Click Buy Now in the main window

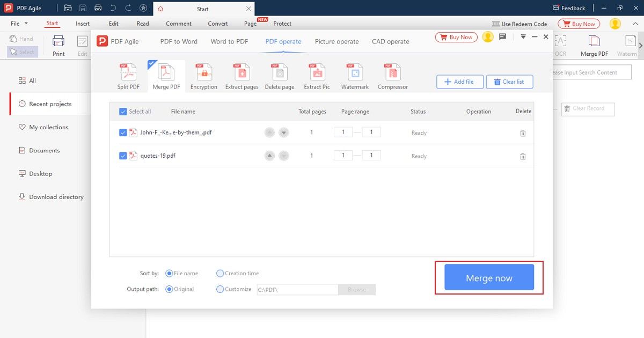point(579,24)
